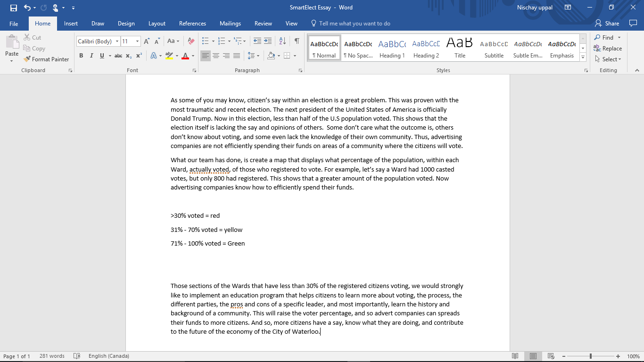
Task: Clear all formatting from selection
Action: (191, 41)
